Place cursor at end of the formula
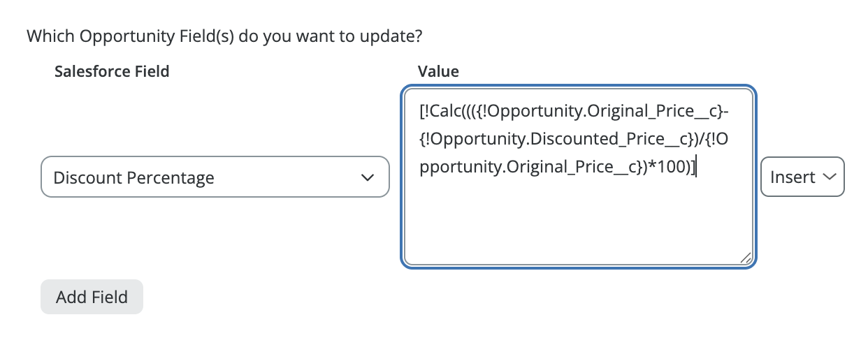The height and width of the screenshot is (338, 868). pyautogui.click(x=696, y=168)
